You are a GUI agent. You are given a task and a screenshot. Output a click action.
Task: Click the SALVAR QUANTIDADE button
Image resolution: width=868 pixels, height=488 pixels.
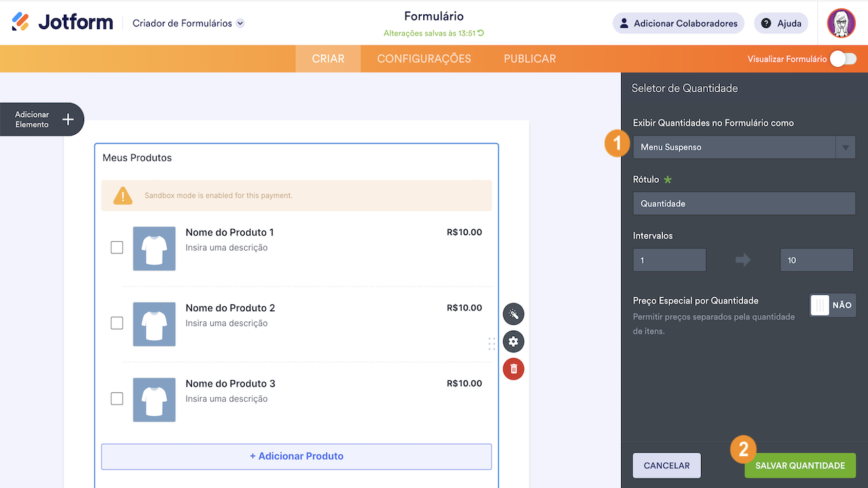pos(800,466)
